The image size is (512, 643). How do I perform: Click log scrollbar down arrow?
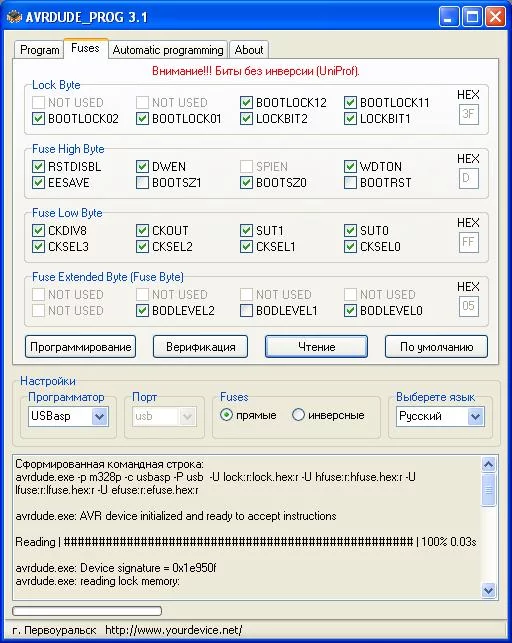pyautogui.click(x=488, y=590)
